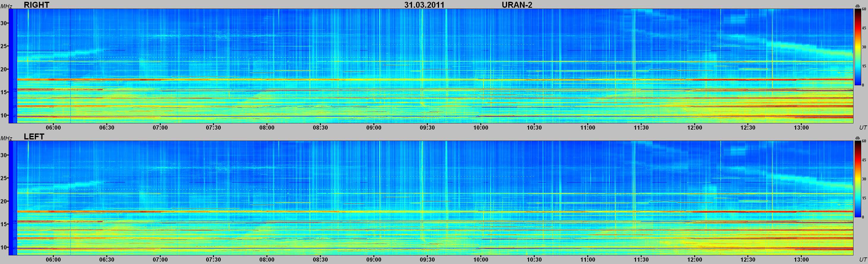Click 12:30 time tick under RIGHT panel
Screen dimensions: 868x264
point(748,128)
